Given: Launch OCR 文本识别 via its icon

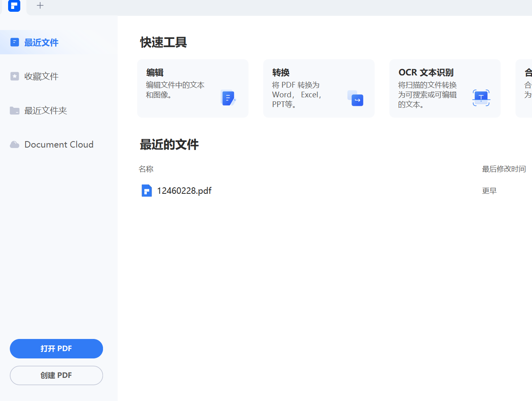Looking at the screenshot, I should (x=481, y=98).
